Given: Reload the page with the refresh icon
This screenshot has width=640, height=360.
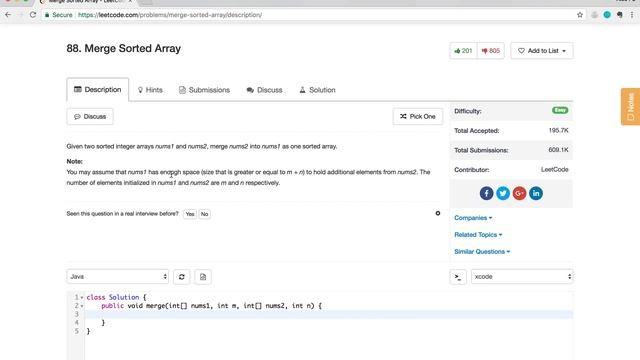Looking at the screenshot, I should pyautogui.click(x=33, y=15).
